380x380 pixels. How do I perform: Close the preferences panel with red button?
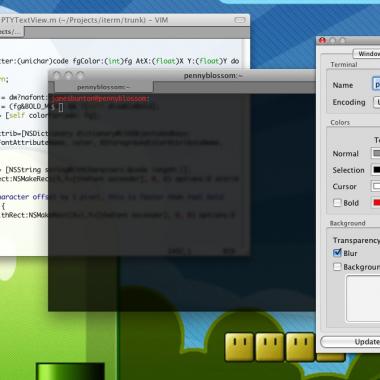[x=322, y=41]
